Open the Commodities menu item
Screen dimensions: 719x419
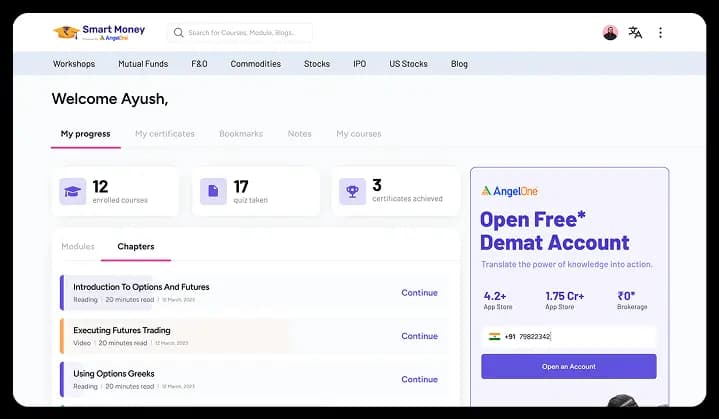[x=255, y=64]
